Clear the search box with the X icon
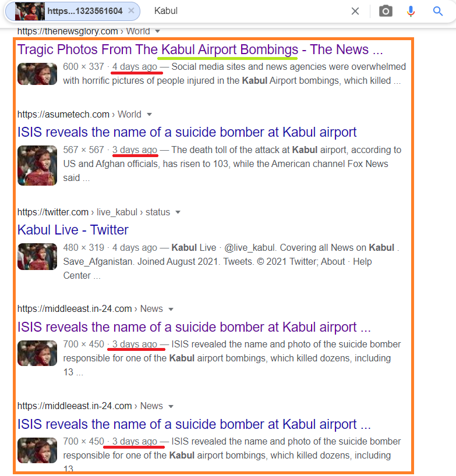 (x=355, y=11)
